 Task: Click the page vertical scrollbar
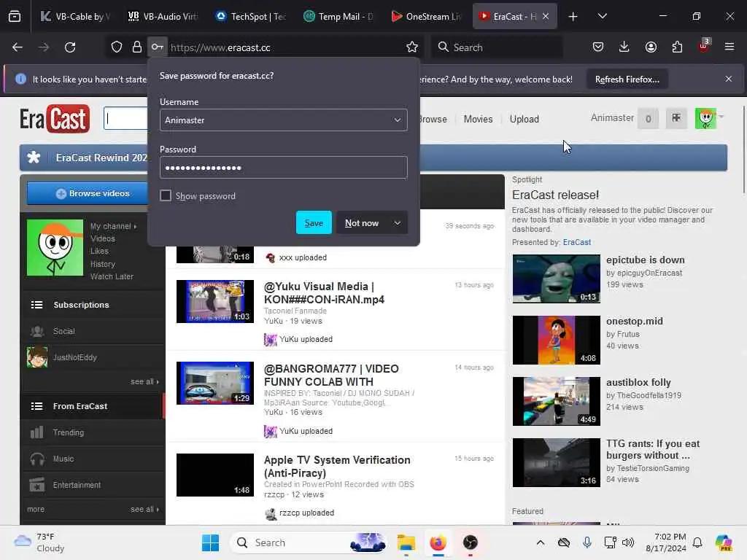click(743, 150)
